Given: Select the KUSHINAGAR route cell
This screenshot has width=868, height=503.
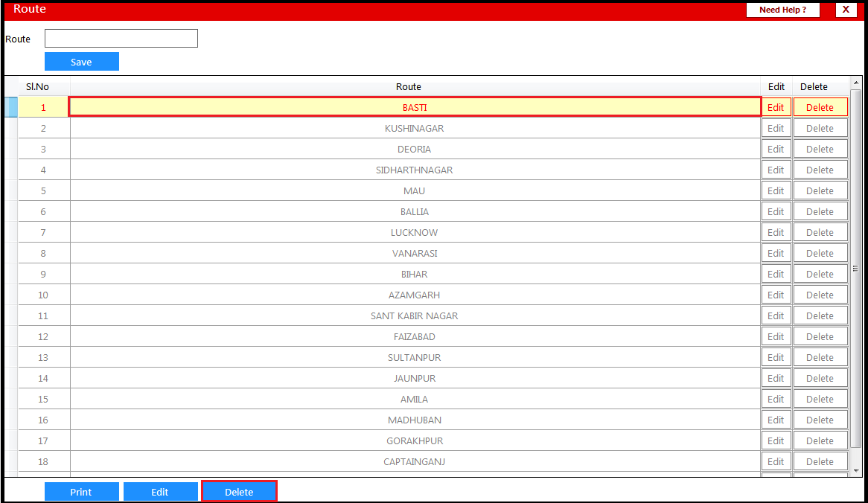Looking at the screenshot, I should tap(415, 129).
